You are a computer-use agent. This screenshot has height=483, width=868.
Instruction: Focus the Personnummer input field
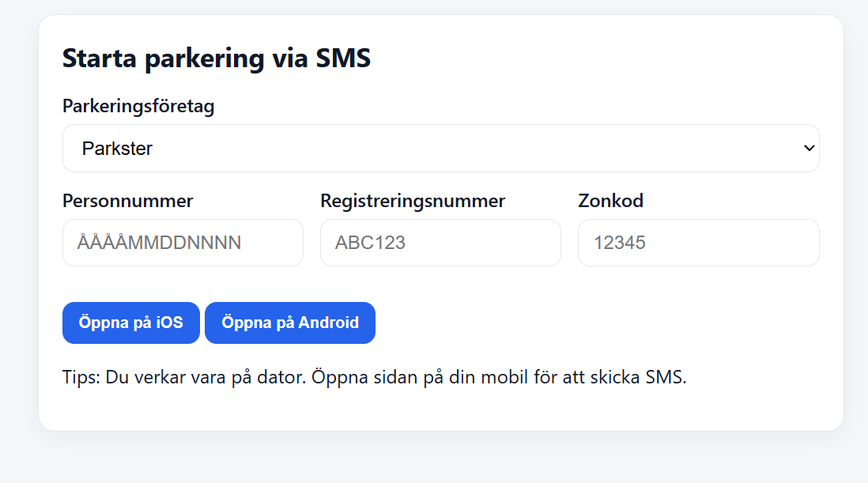pos(183,243)
